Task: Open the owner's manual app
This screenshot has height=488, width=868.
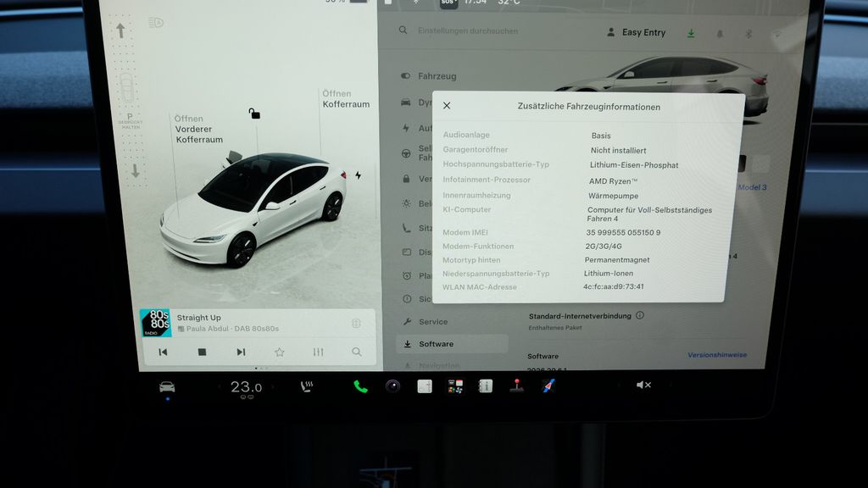Action: (x=486, y=386)
